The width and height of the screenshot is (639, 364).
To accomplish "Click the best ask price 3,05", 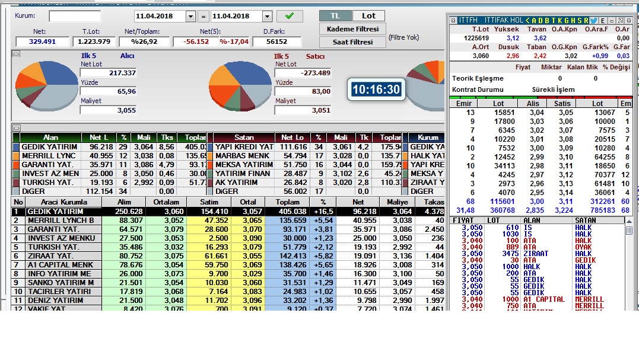I will click(565, 113).
